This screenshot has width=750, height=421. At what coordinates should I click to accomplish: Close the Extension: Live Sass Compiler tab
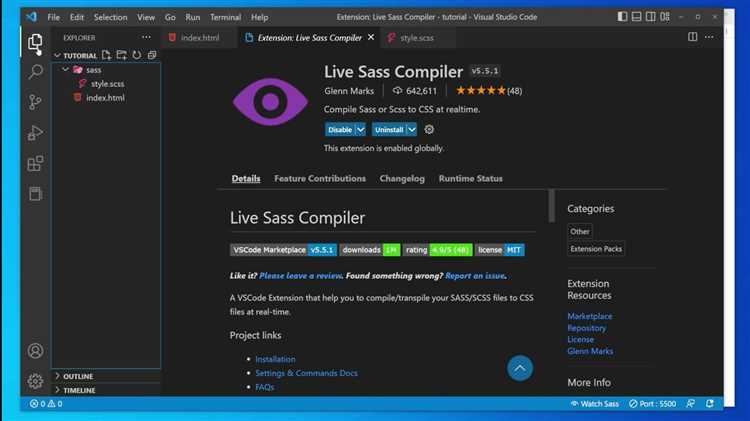point(371,37)
